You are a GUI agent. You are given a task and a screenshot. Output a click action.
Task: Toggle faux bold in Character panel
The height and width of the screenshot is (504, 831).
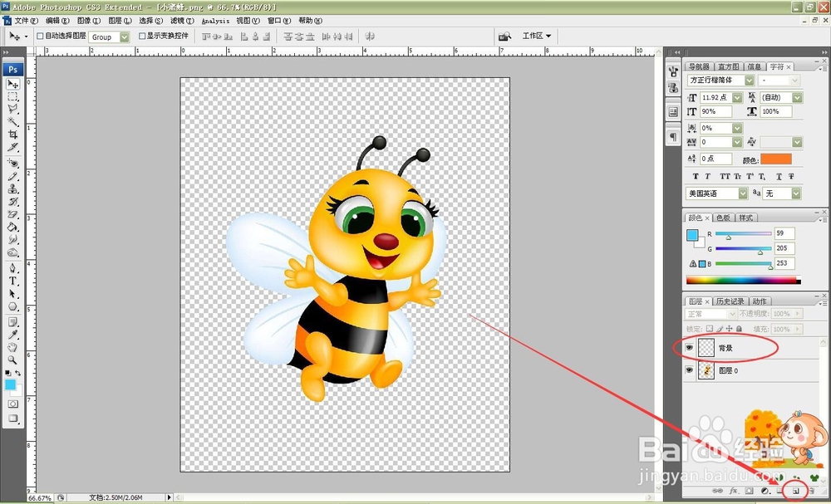tap(696, 176)
